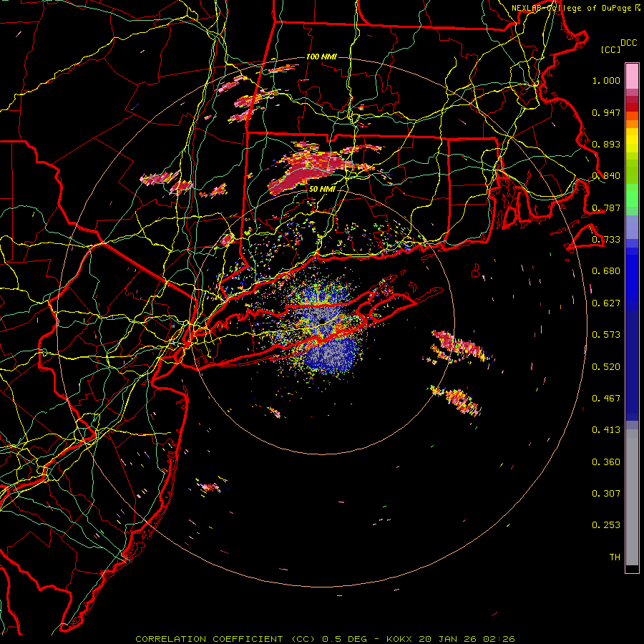644x644 pixels.
Task: Click the blue-gray clutter blob south of Long Island
Action: (331, 355)
